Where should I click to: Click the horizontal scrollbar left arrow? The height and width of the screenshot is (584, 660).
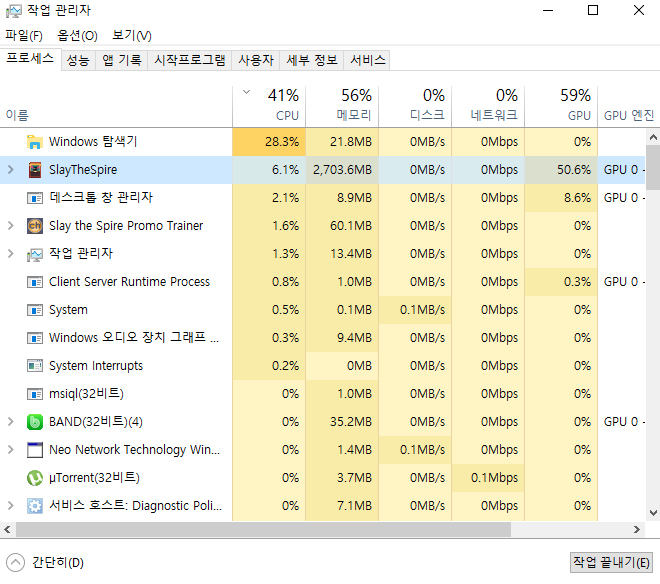(7, 530)
